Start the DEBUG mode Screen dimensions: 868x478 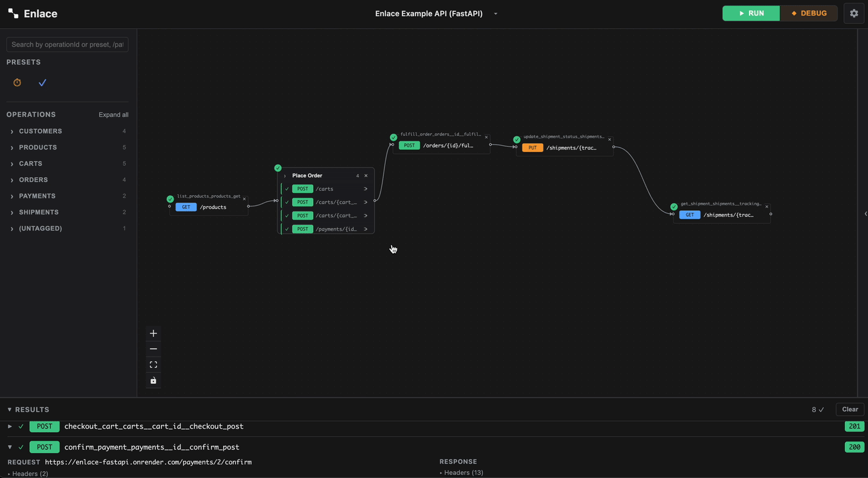point(808,13)
